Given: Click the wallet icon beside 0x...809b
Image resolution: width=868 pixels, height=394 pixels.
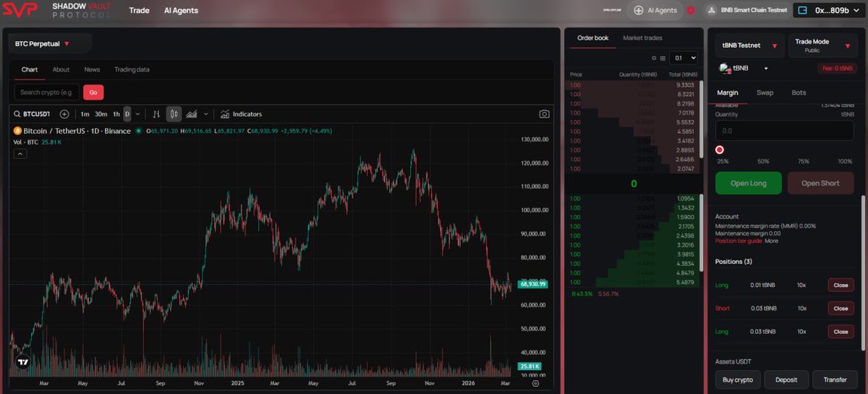Looking at the screenshot, I should tap(803, 10).
